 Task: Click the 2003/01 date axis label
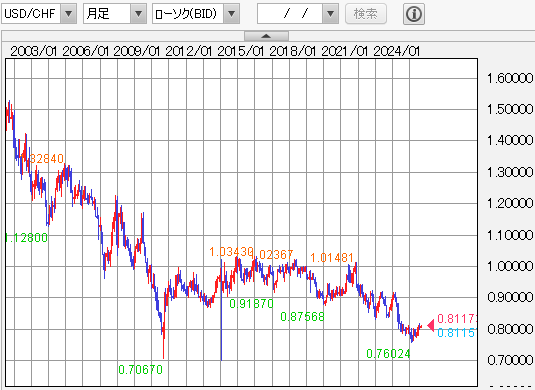pos(33,51)
